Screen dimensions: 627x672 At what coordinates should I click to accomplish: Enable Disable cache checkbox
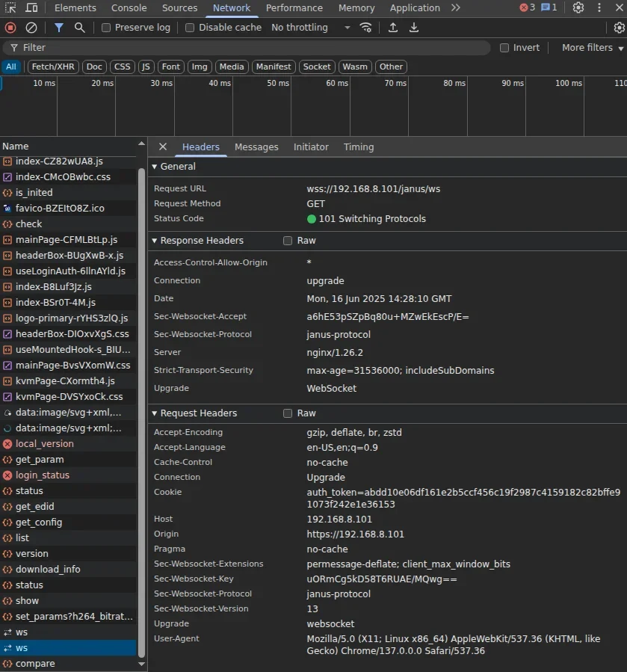coord(190,28)
